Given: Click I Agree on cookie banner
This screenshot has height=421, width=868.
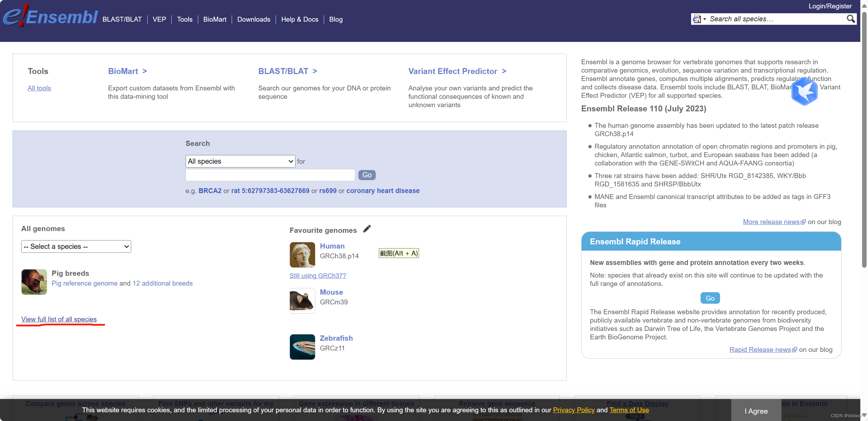Looking at the screenshot, I should pos(756,411).
